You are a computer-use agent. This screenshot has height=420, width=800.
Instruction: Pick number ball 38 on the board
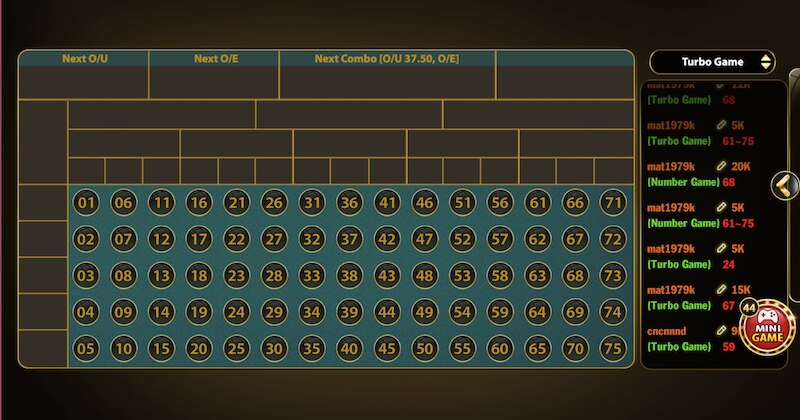pos(349,276)
